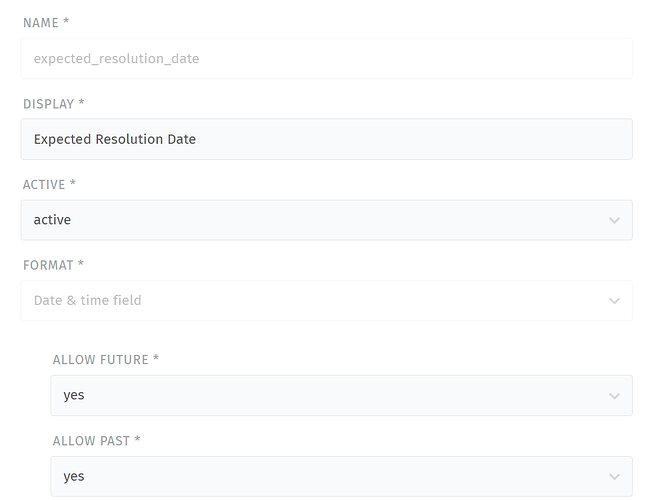Click the 'Expected Resolution Date' text
Screen dimensions: 655x500
(114, 139)
